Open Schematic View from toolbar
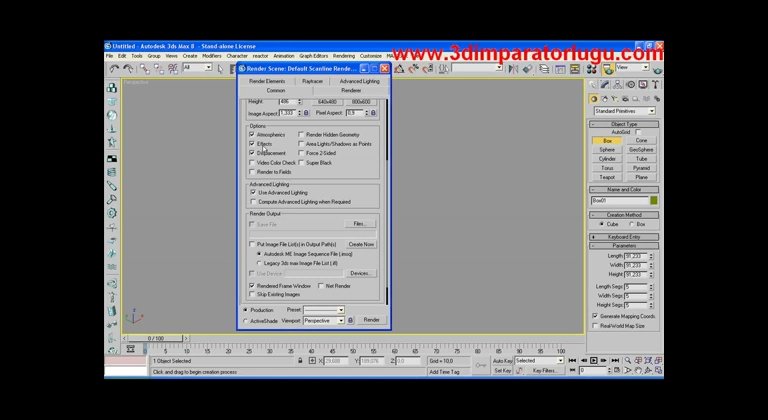768x420 pixels. (574, 69)
